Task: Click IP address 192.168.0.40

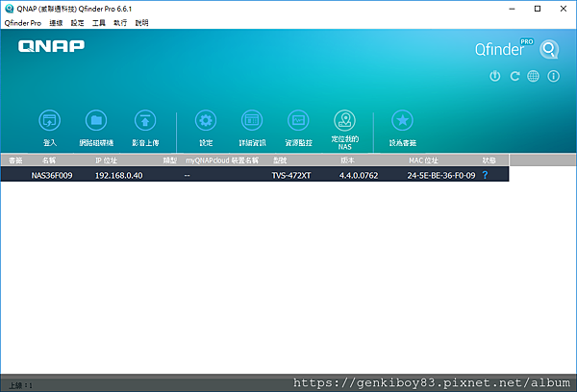Action: [x=119, y=176]
